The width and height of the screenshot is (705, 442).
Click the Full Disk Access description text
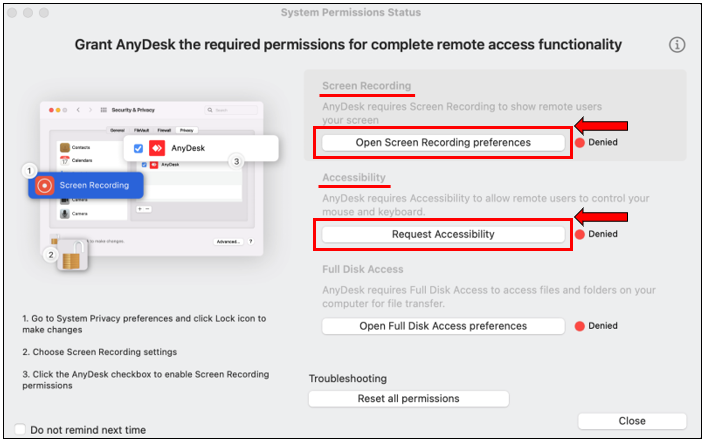pyautogui.click(x=489, y=297)
